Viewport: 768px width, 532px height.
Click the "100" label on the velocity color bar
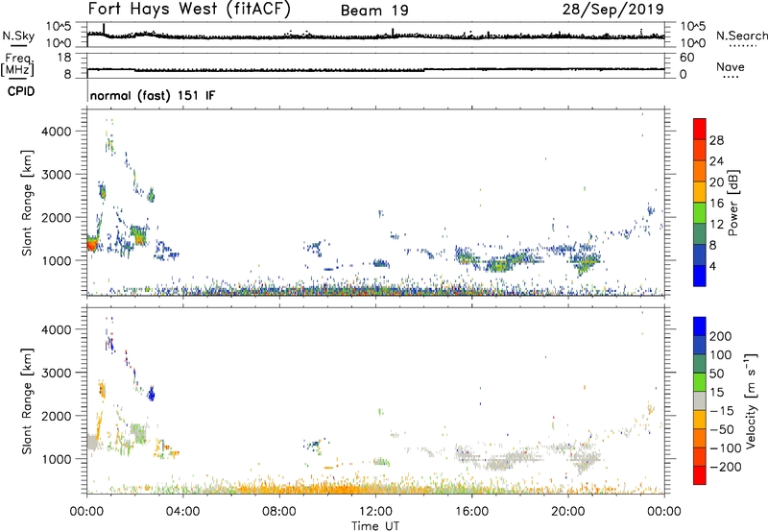point(721,354)
